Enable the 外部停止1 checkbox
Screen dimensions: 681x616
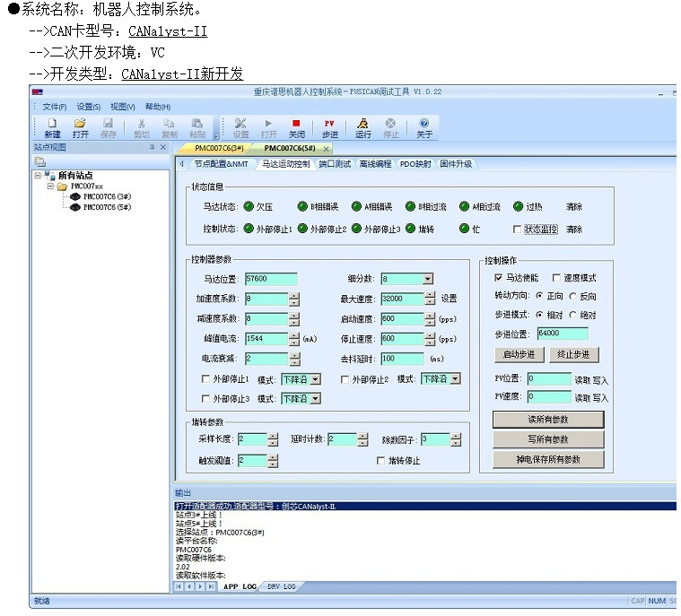pos(205,379)
